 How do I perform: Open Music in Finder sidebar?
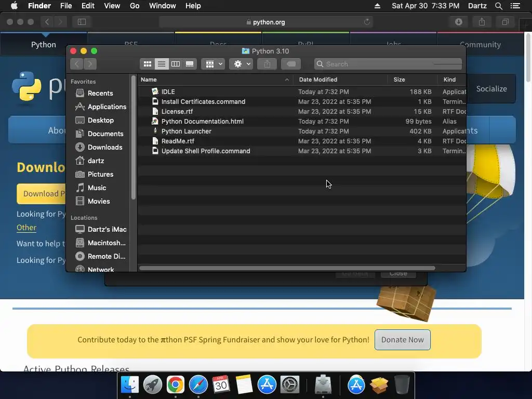(x=91, y=188)
